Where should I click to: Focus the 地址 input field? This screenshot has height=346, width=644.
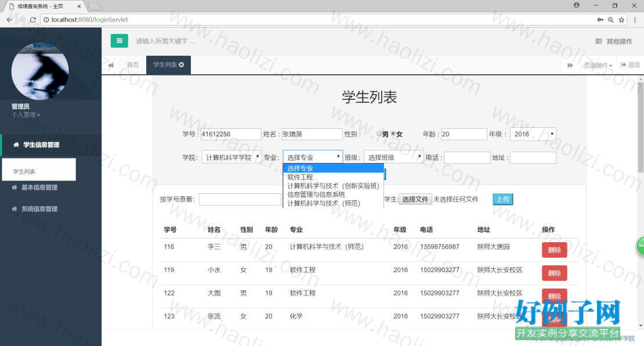pyautogui.click(x=533, y=157)
